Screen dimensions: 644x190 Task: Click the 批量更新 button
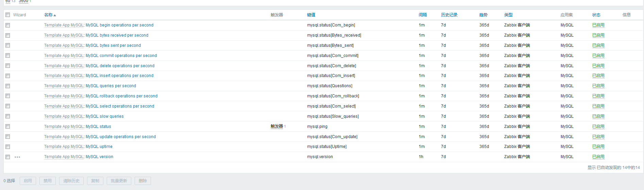coord(119,181)
